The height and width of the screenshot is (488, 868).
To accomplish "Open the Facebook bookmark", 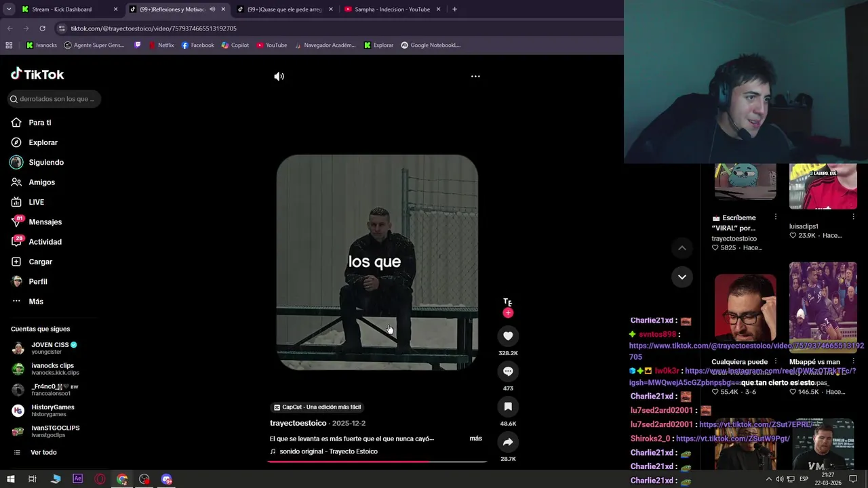I will [x=197, y=45].
